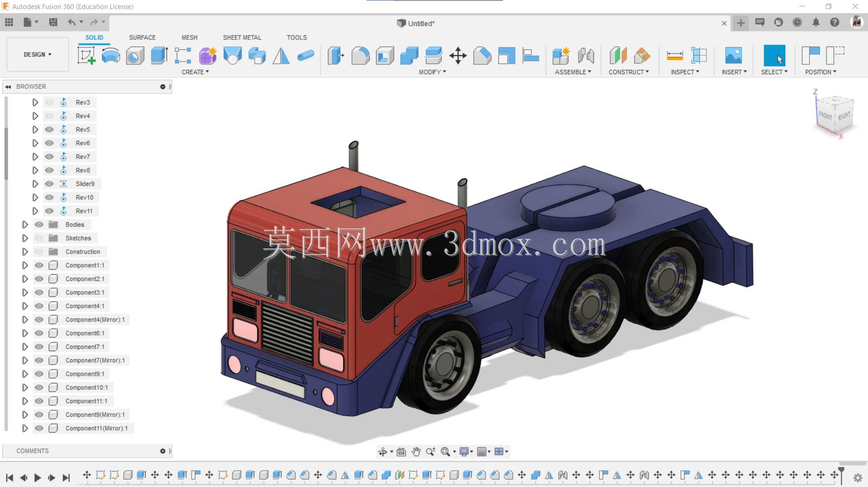Open timeline settings gear
The height and width of the screenshot is (487, 868).
(858, 477)
